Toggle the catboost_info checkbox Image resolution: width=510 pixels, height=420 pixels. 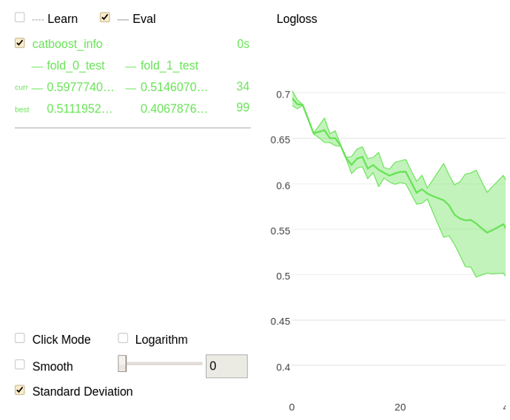pos(19,44)
